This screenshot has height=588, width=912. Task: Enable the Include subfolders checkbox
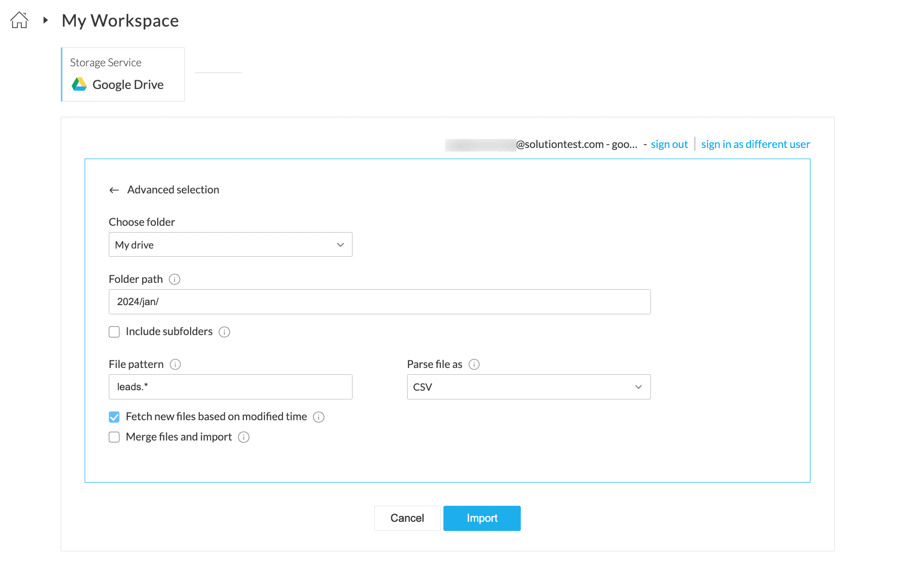point(114,332)
